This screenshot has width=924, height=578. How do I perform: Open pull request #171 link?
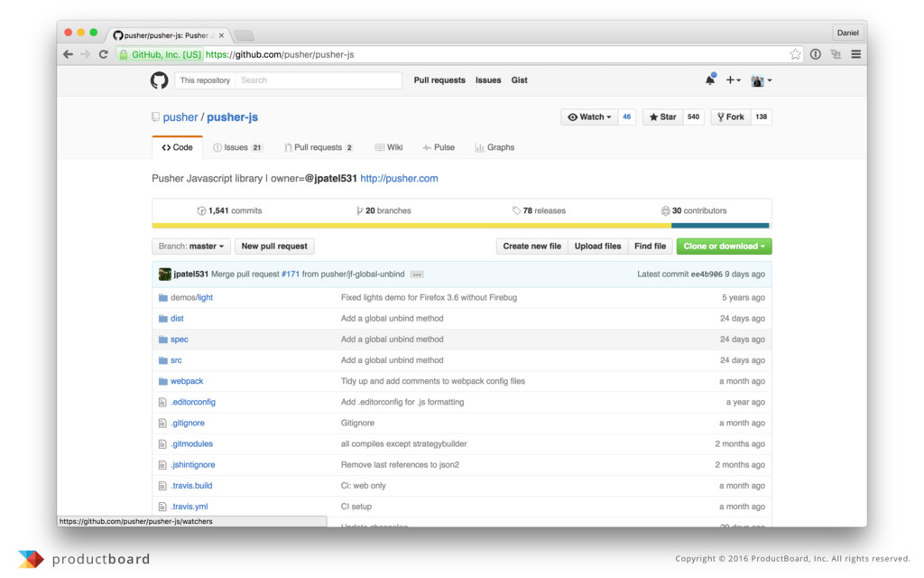290,275
